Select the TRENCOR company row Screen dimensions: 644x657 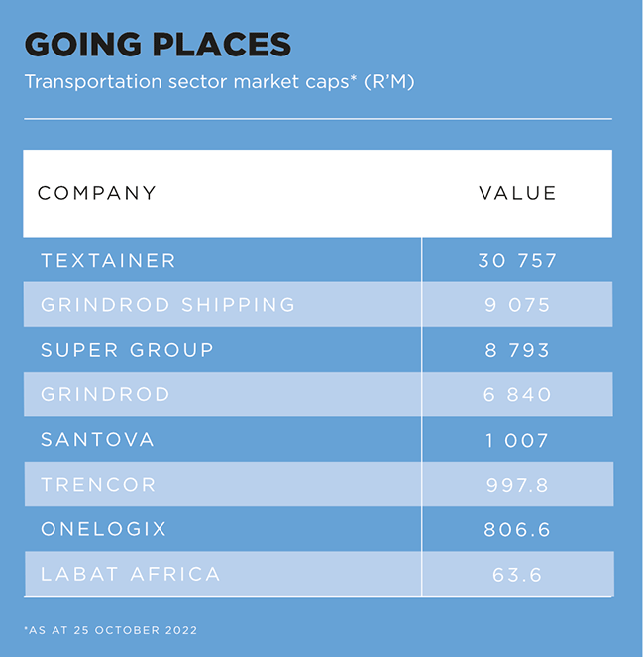pos(318,484)
